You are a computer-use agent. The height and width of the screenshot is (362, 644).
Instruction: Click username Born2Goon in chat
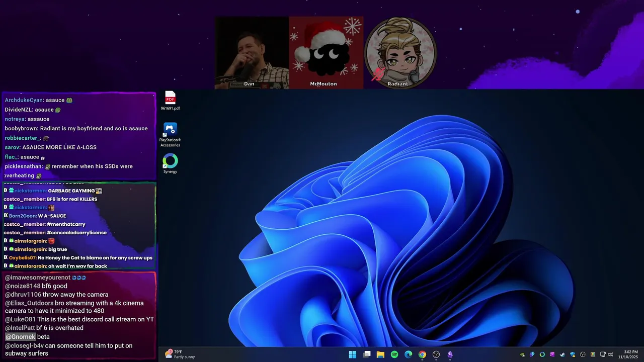pyautogui.click(x=22, y=216)
